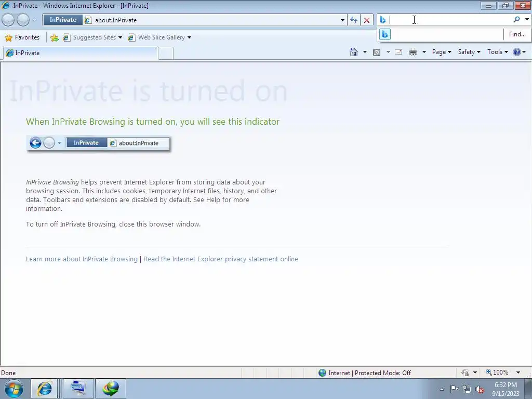Click the privacy report status bar icon
This screenshot has height=399, width=532.
click(x=465, y=373)
